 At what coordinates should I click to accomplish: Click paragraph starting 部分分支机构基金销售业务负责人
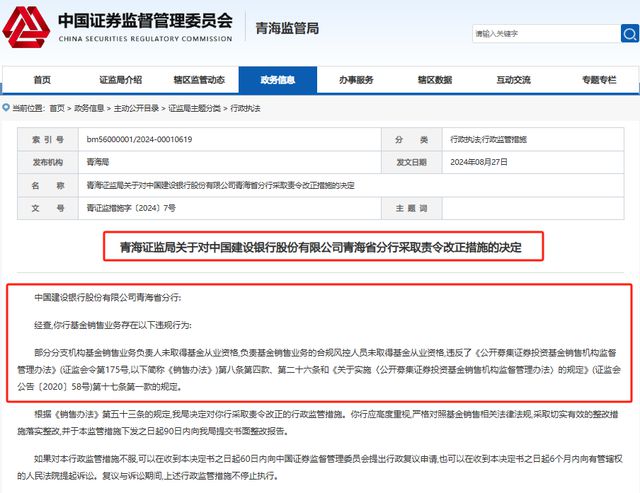click(x=319, y=369)
